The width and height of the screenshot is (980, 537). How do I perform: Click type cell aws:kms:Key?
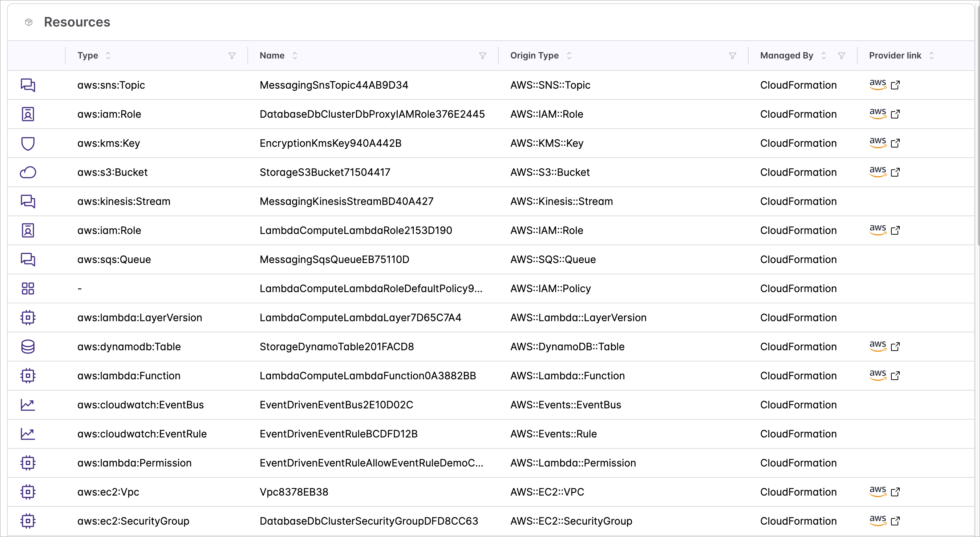point(108,144)
